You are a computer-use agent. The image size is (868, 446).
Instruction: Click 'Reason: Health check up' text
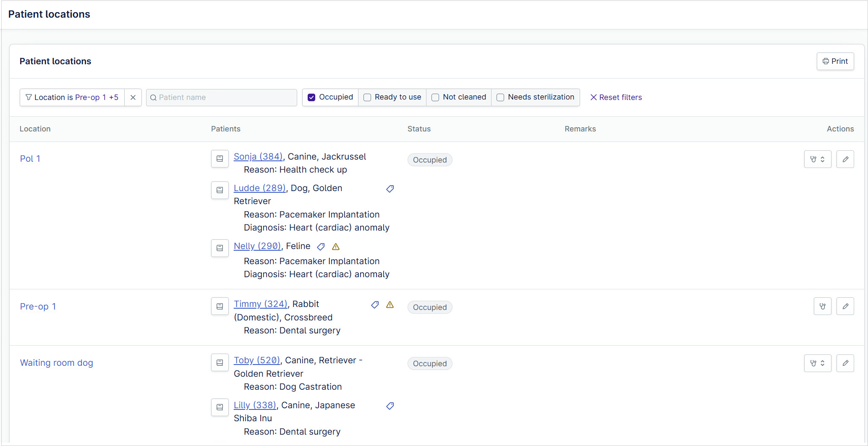(x=295, y=170)
